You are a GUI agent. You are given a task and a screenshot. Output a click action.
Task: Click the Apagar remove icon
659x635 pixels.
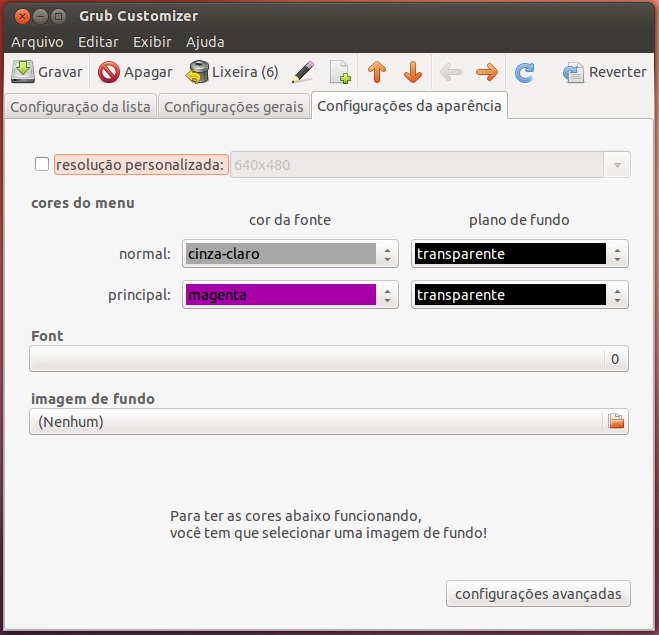108,72
